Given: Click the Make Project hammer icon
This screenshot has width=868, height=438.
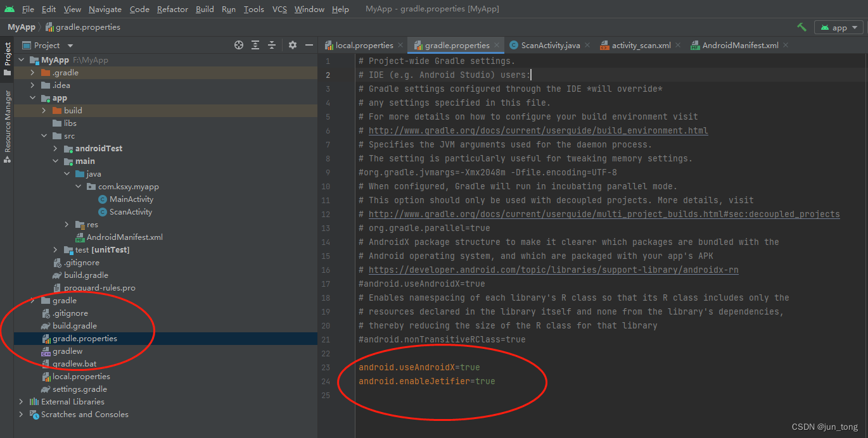Looking at the screenshot, I should pos(801,27).
